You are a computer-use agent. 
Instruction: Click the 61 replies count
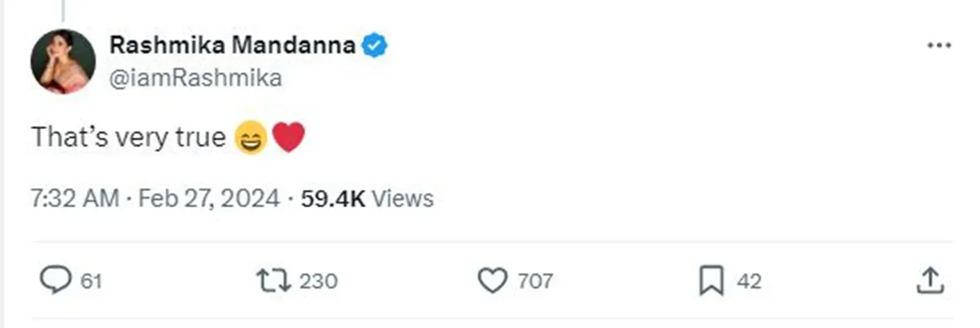pyautogui.click(x=91, y=281)
